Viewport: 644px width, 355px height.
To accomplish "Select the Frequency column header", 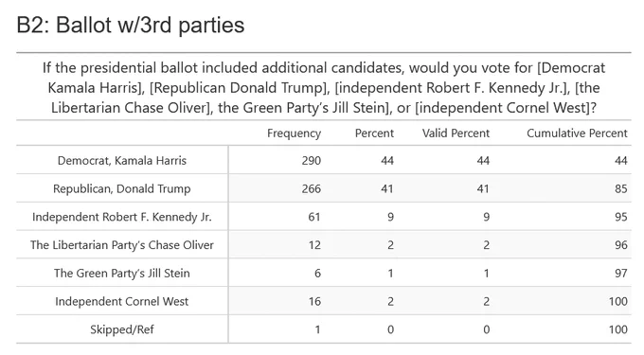I will pyautogui.click(x=294, y=133).
